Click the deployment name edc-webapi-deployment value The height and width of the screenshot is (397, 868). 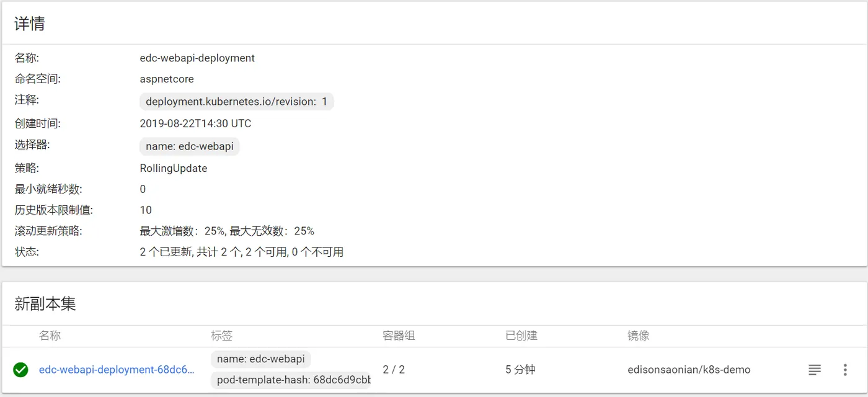coord(197,58)
